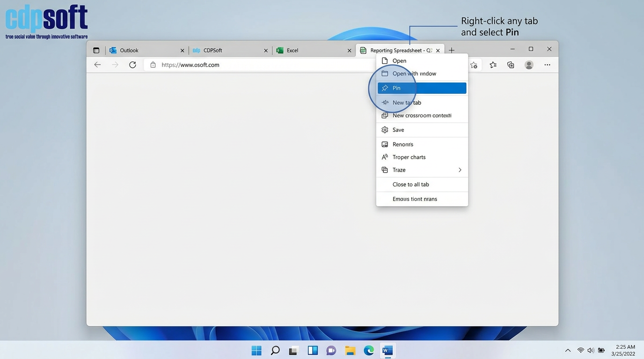This screenshot has width=644, height=359.
Task: Click the Windows Start button
Action: click(x=256, y=351)
